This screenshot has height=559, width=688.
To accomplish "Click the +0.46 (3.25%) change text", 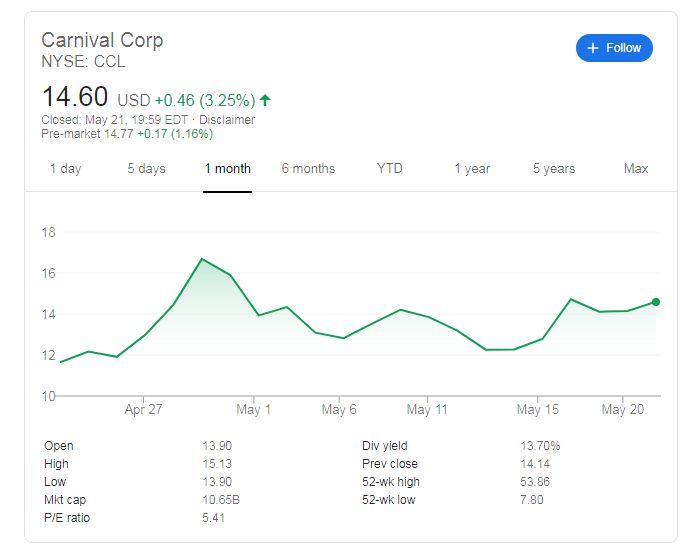I will 205,100.
